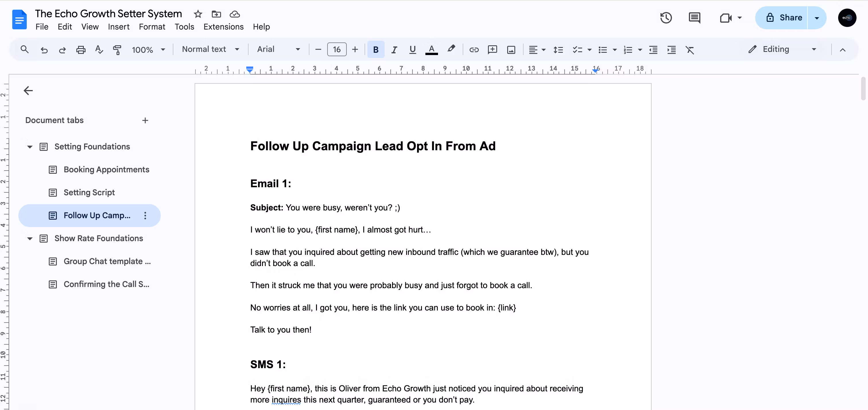Image resolution: width=868 pixels, height=410 pixels.
Task: Switch to the Setting Script tab
Action: [89, 193]
